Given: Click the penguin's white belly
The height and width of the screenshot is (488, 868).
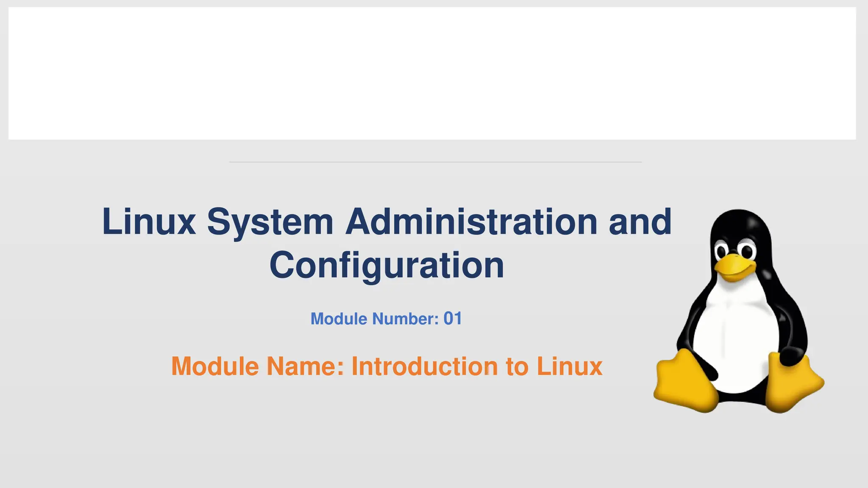Looking at the screenshot, I should point(737,339).
